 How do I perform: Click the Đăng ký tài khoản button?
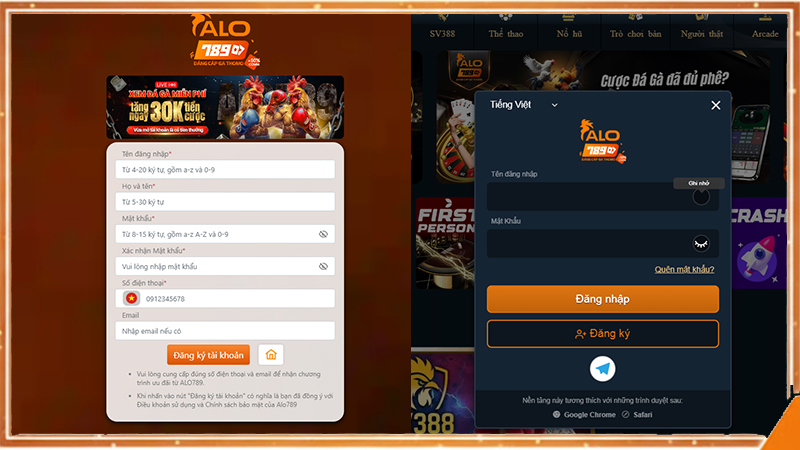(x=208, y=355)
